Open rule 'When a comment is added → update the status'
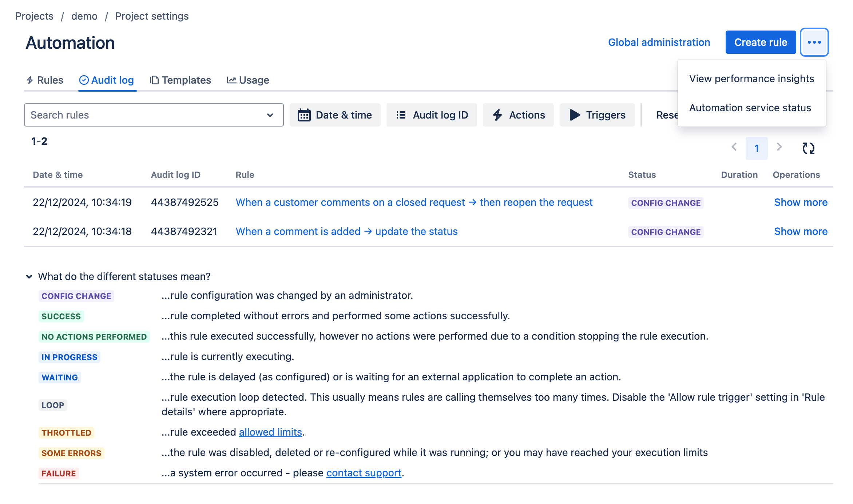Image resolution: width=853 pixels, height=504 pixels. [346, 231]
